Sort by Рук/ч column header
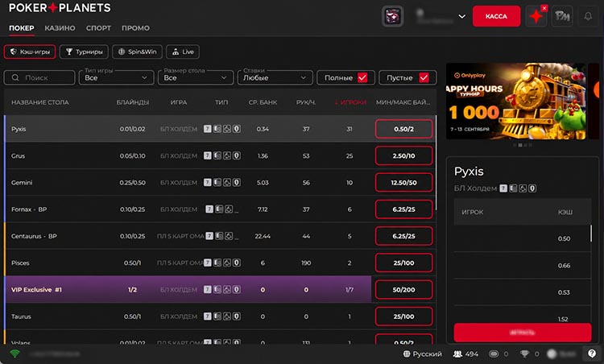Viewport: 604px width, 364px height. tap(306, 102)
